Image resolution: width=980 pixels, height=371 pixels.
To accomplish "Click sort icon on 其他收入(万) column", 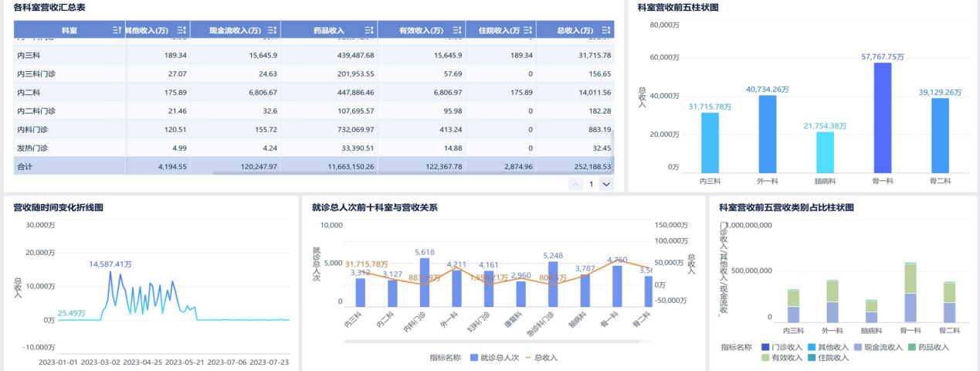I will click(x=181, y=30).
